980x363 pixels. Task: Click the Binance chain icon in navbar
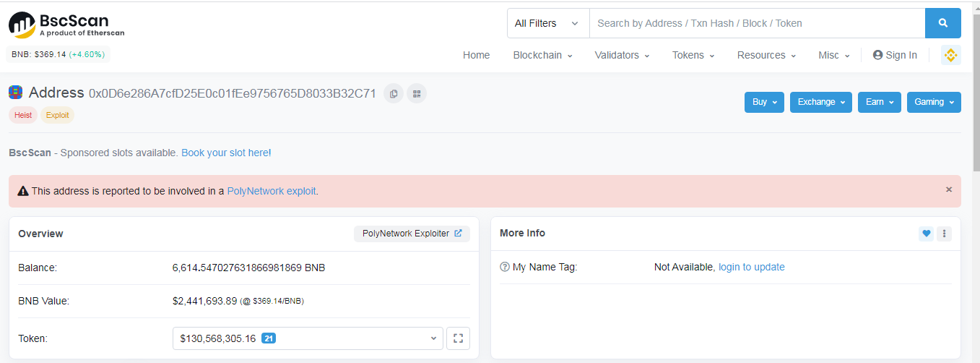[950, 55]
